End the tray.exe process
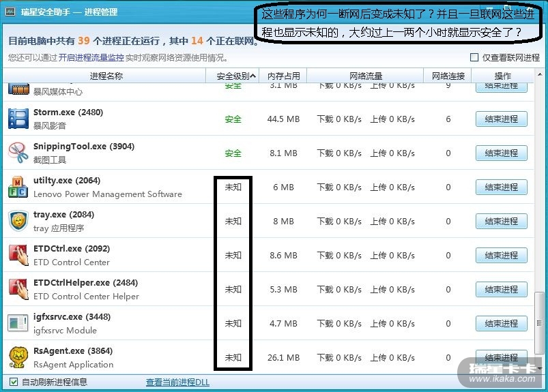Screen dimensions: 548x392 [x=501, y=221]
